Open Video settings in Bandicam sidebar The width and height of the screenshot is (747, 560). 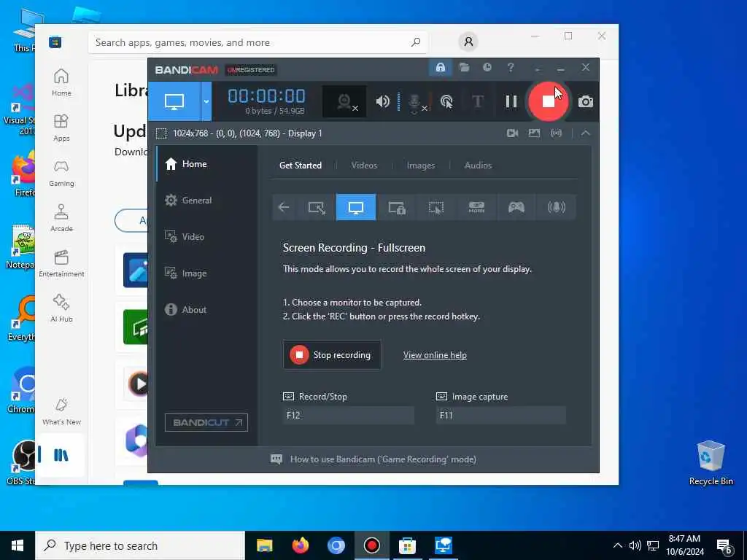206,237
